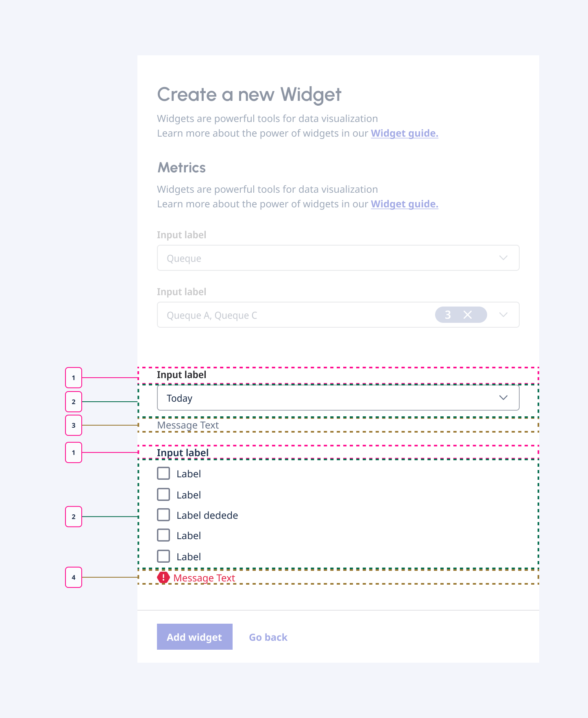Click the Today select field
The height and width of the screenshot is (718, 588).
(325, 398)
